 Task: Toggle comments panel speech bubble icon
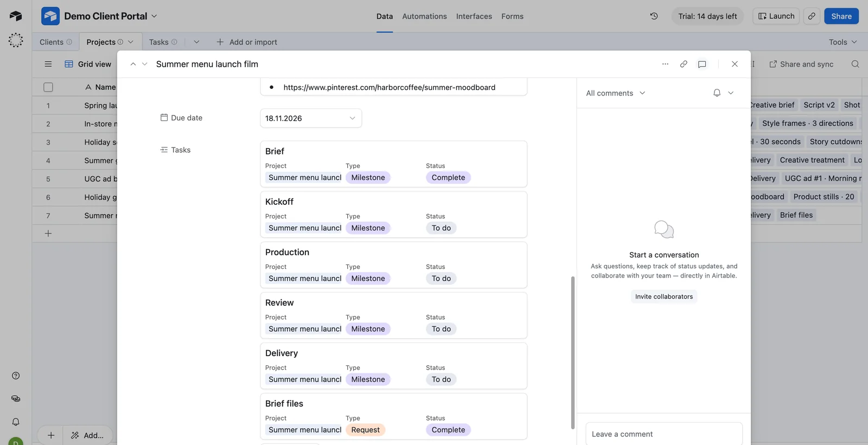click(702, 64)
